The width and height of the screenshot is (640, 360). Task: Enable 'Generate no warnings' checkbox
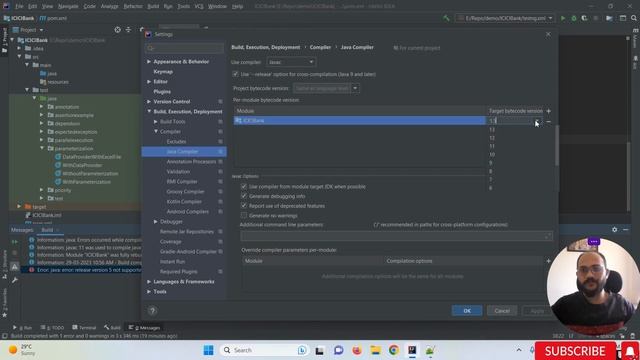[244, 216]
